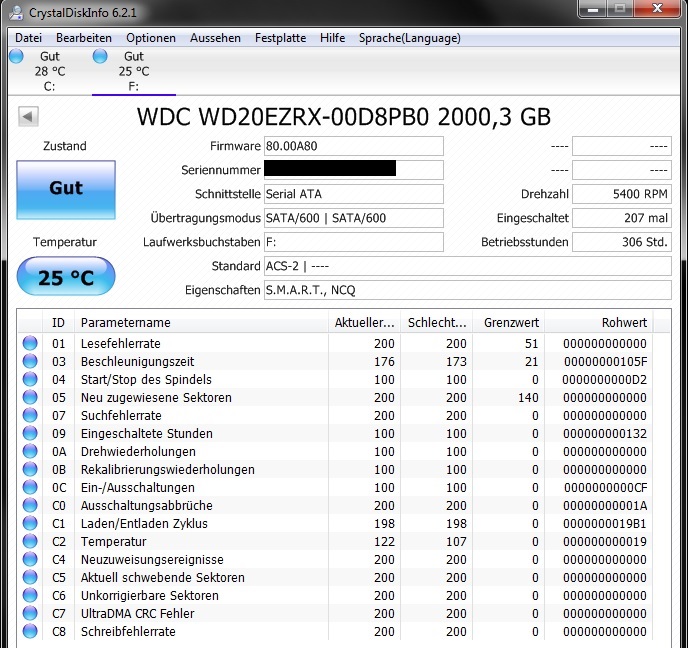688x648 pixels.
Task: Select the Schreibfehlerrate parameter name
Action: click(128, 631)
